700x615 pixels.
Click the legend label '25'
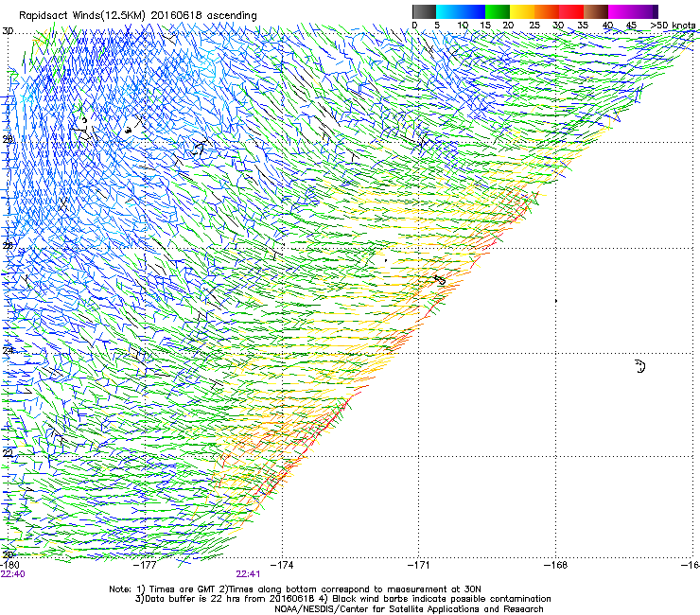(x=534, y=26)
